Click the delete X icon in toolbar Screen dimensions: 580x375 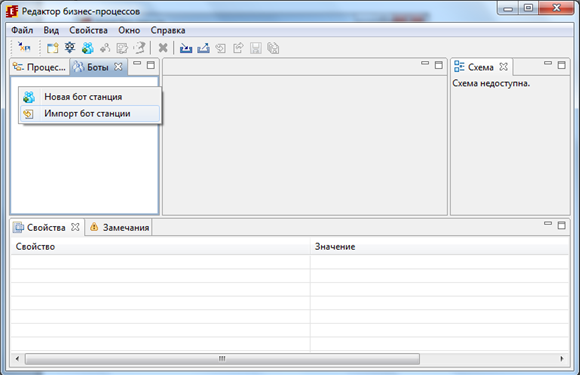163,48
